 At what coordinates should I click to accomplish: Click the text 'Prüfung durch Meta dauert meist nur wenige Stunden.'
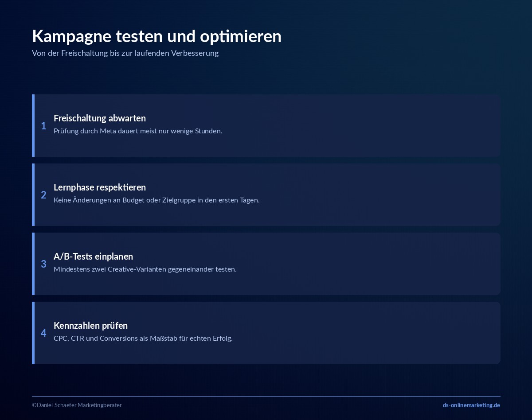[138, 131]
